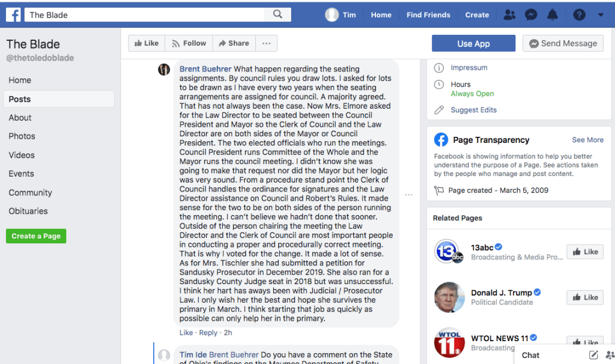Open the Obituaries sidebar item
Viewport: 615px width, 364px height.
[28, 211]
